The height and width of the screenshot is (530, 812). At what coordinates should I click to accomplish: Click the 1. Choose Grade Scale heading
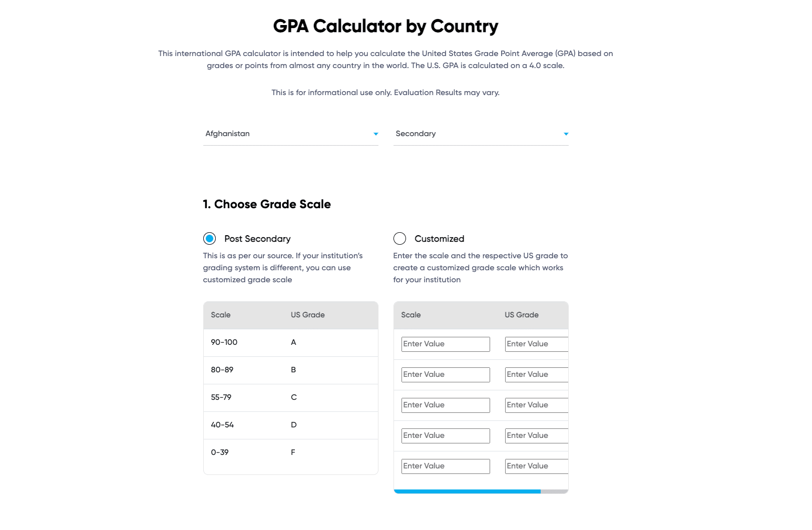266,204
